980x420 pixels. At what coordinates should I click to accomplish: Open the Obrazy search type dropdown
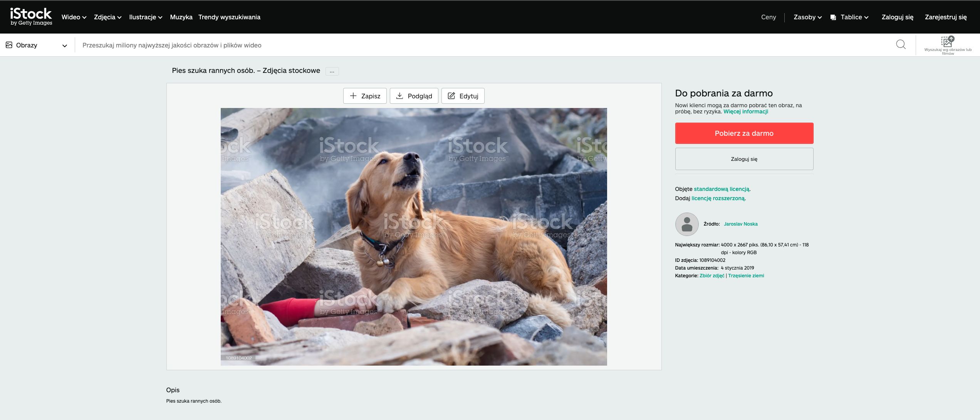37,45
